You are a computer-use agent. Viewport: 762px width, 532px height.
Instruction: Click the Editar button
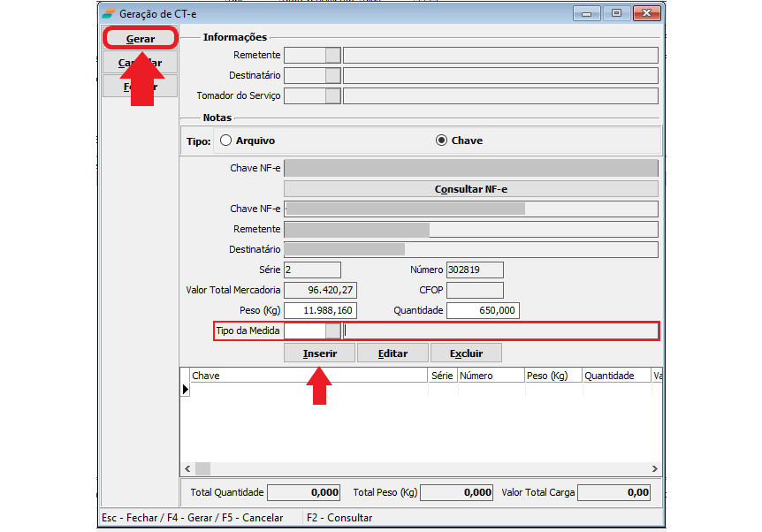pyautogui.click(x=392, y=353)
